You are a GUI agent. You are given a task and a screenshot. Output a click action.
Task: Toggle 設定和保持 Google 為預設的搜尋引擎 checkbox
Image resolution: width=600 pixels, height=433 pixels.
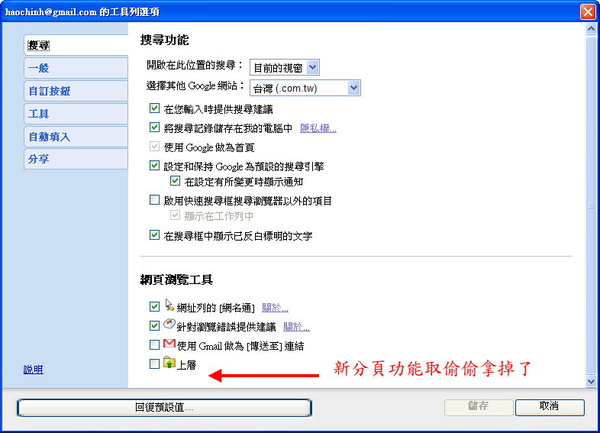click(x=154, y=165)
